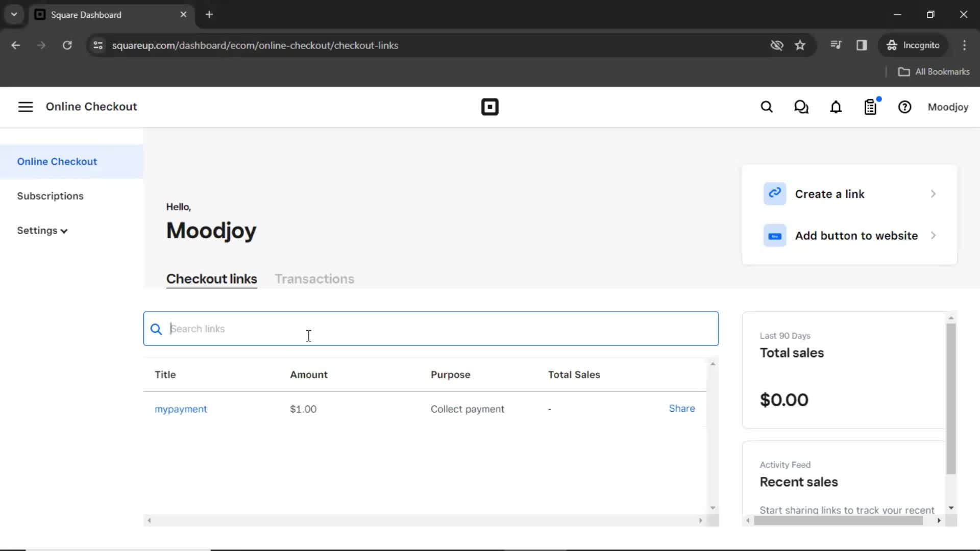This screenshot has height=551, width=980.
Task: Select the Checkout links tab
Action: click(x=211, y=279)
